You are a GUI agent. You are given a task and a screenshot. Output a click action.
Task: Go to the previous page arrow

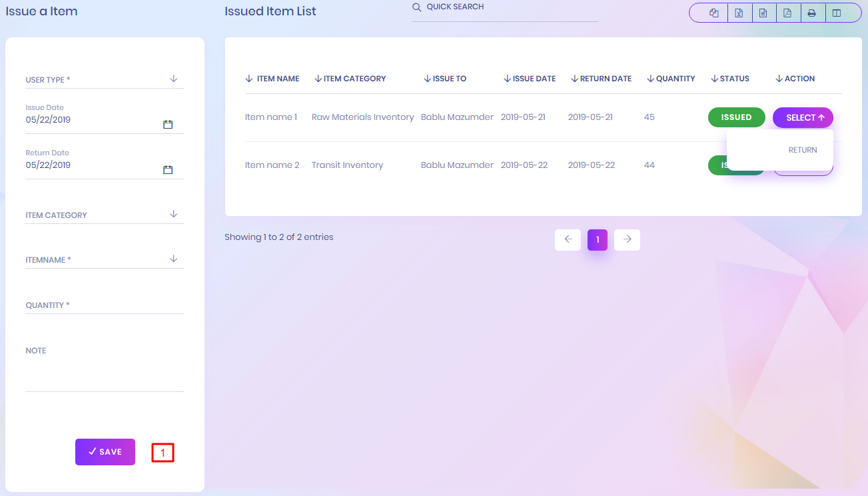click(x=568, y=240)
